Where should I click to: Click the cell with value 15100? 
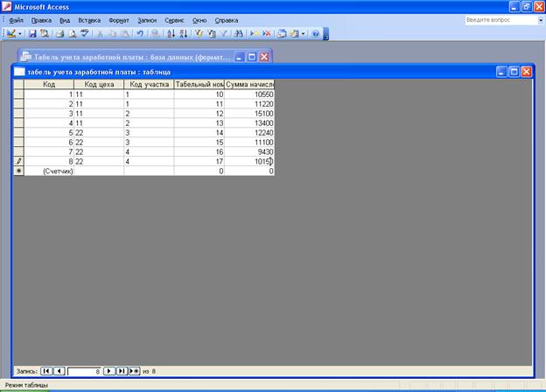249,114
